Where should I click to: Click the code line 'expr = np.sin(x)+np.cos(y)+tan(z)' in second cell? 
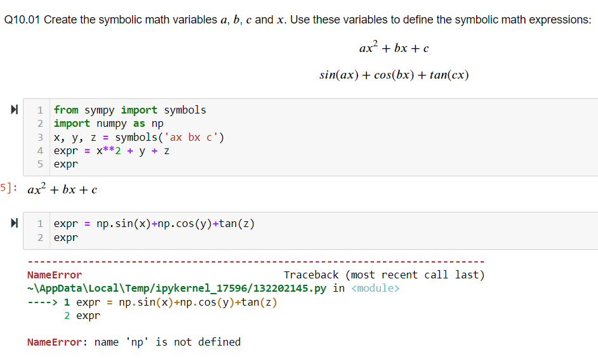coord(154,224)
